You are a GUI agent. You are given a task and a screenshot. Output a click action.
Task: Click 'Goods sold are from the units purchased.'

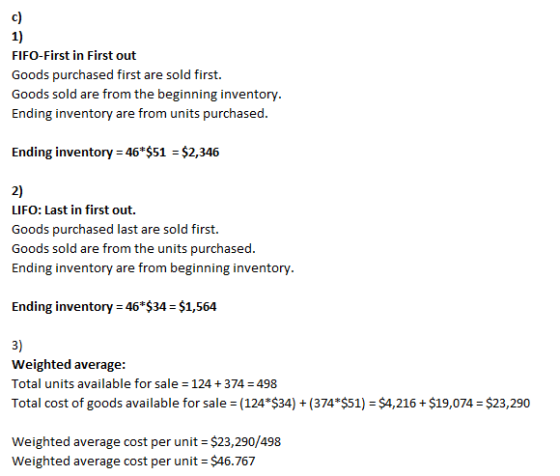[x=134, y=249]
